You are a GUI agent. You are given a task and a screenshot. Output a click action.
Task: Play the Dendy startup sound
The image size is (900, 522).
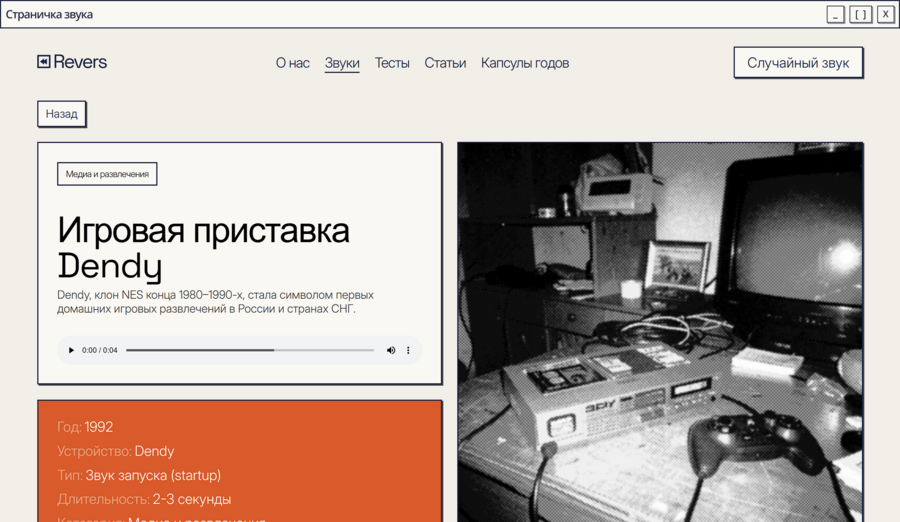(x=71, y=350)
